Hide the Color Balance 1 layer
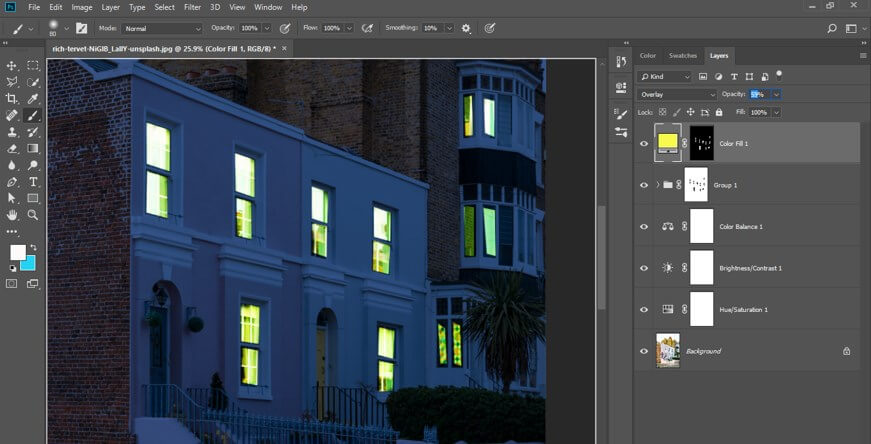871x444 pixels. pyautogui.click(x=644, y=227)
